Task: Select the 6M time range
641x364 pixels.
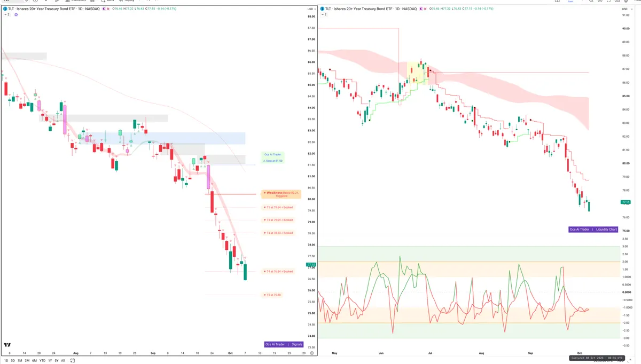Action: point(35,361)
